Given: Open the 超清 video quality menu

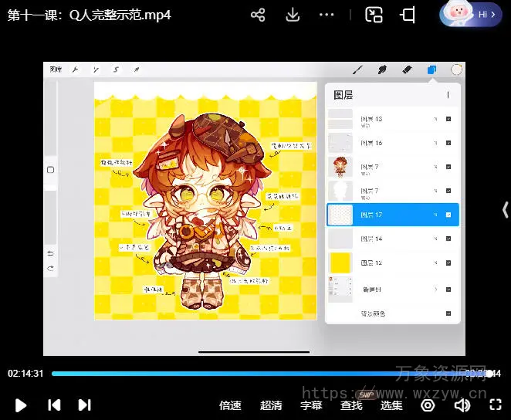Looking at the screenshot, I should click(271, 405).
